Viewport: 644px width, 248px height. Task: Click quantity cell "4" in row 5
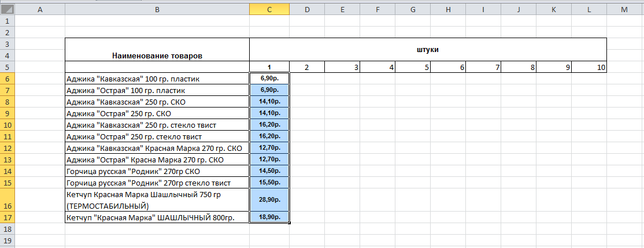pos(377,67)
